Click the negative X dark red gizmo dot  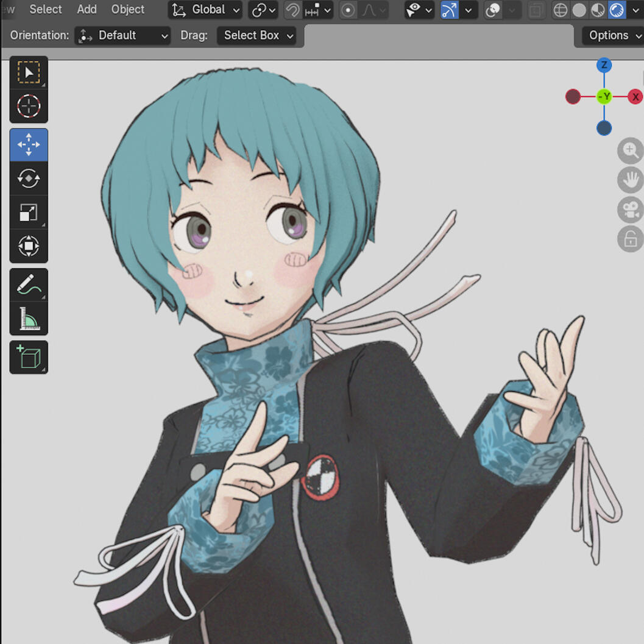click(x=573, y=97)
